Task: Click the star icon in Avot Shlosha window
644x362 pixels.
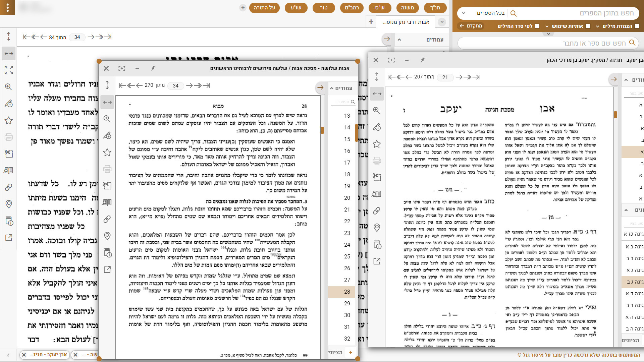Action: pos(107,152)
